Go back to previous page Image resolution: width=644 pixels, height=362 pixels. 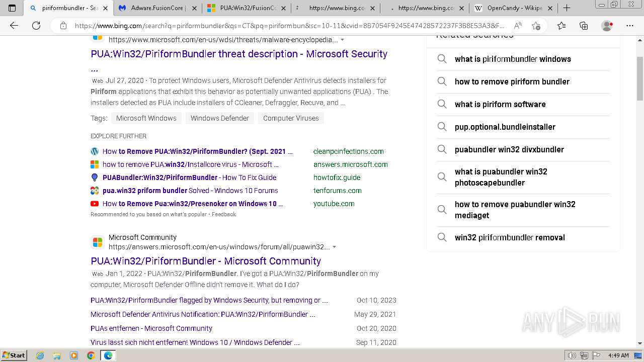(14, 26)
